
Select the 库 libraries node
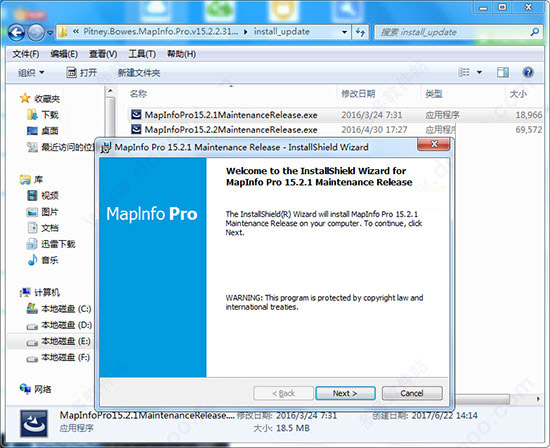tap(32, 180)
